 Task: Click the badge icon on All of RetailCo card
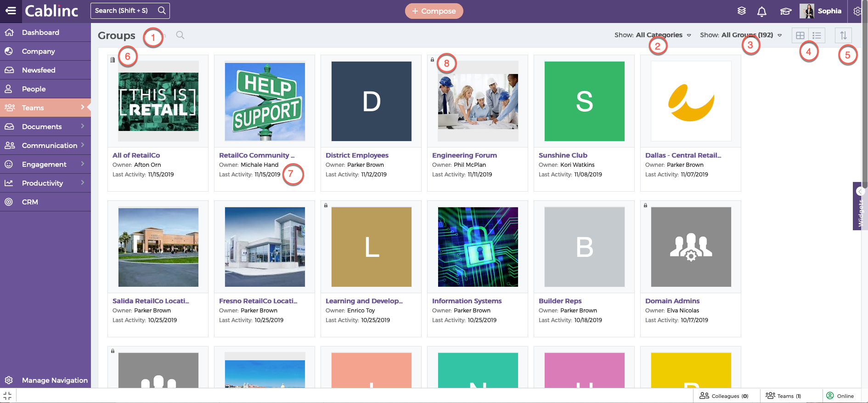[113, 60]
